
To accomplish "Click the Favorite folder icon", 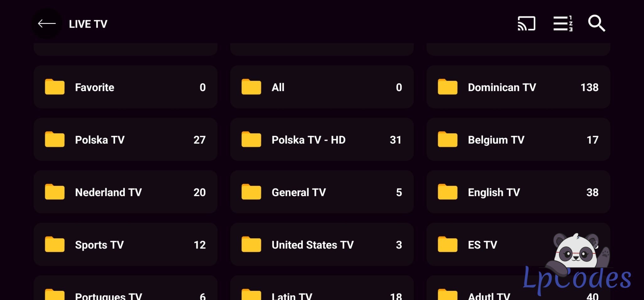I will [55, 87].
